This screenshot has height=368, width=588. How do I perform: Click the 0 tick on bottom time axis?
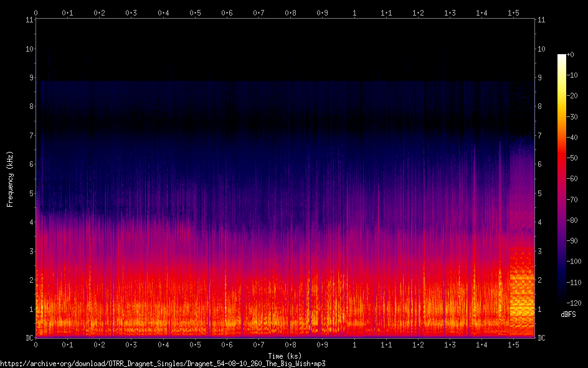36,344
